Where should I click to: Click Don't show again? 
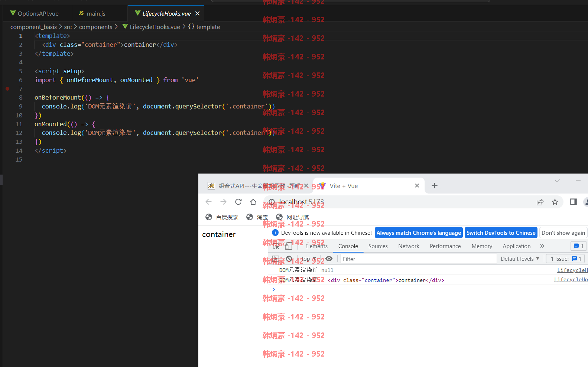[563, 233]
